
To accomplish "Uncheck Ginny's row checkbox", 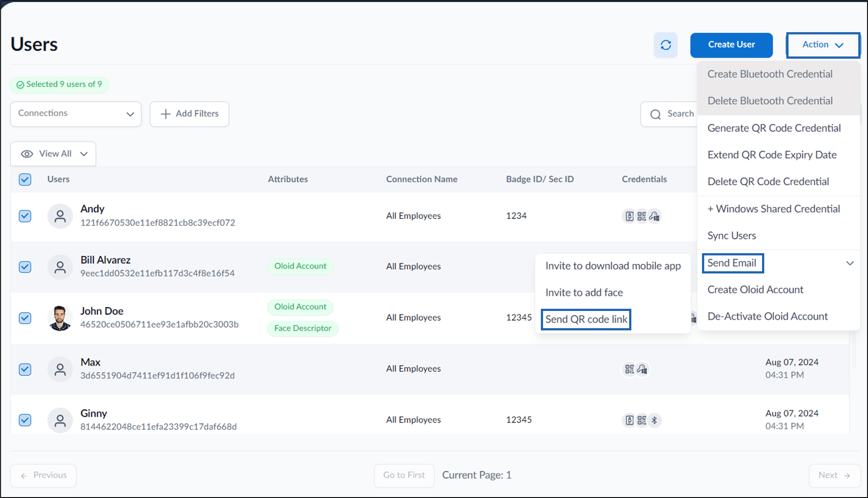I will (x=25, y=420).
